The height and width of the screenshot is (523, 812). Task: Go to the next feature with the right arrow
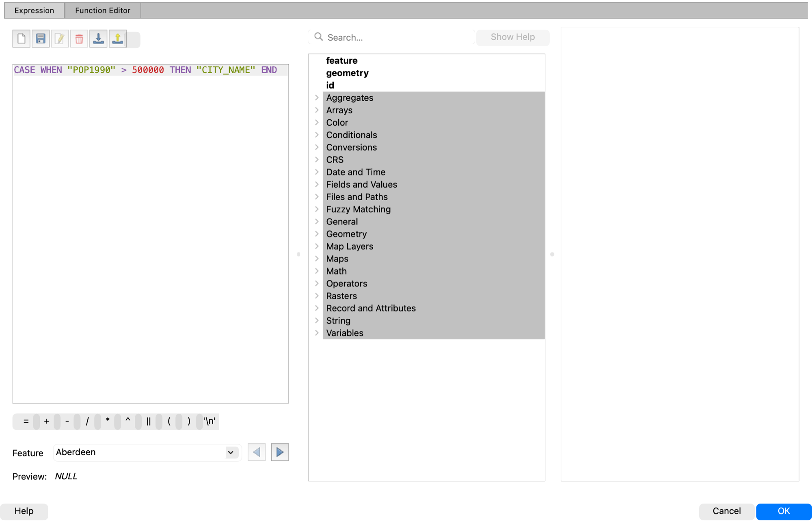tap(280, 452)
